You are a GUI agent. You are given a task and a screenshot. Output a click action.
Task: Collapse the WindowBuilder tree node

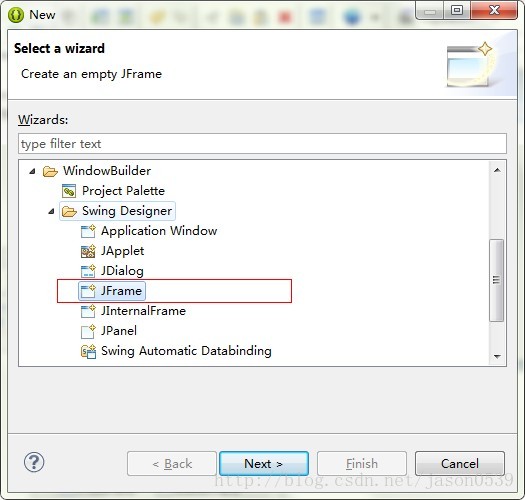coord(32,171)
